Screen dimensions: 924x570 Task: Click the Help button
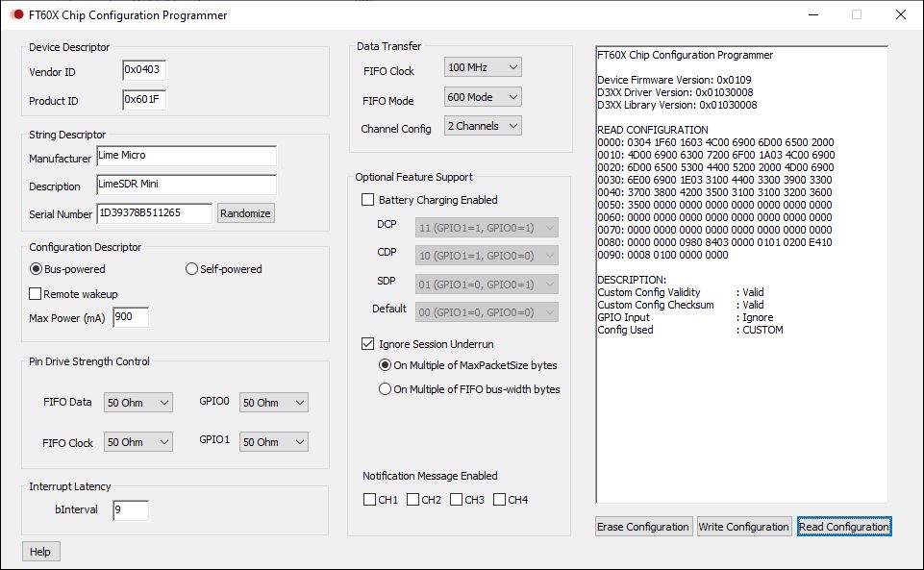tap(40, 552)
